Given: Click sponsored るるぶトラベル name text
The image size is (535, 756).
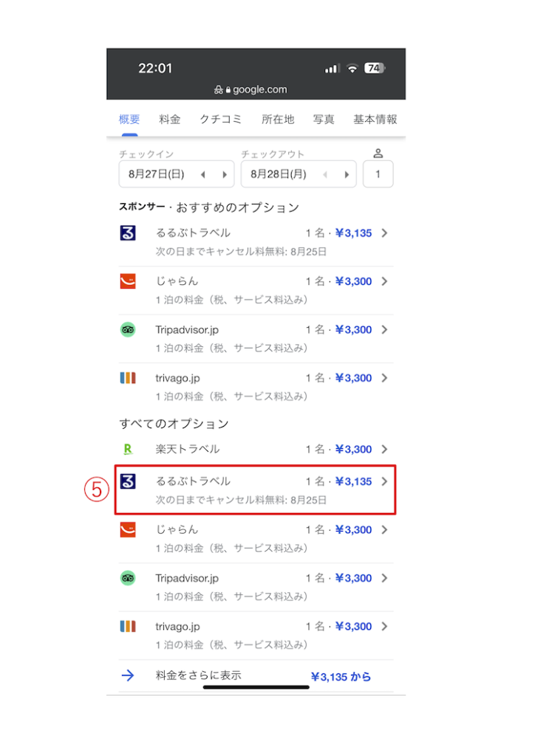Looking at the screenshot, I should coord(193,233).
